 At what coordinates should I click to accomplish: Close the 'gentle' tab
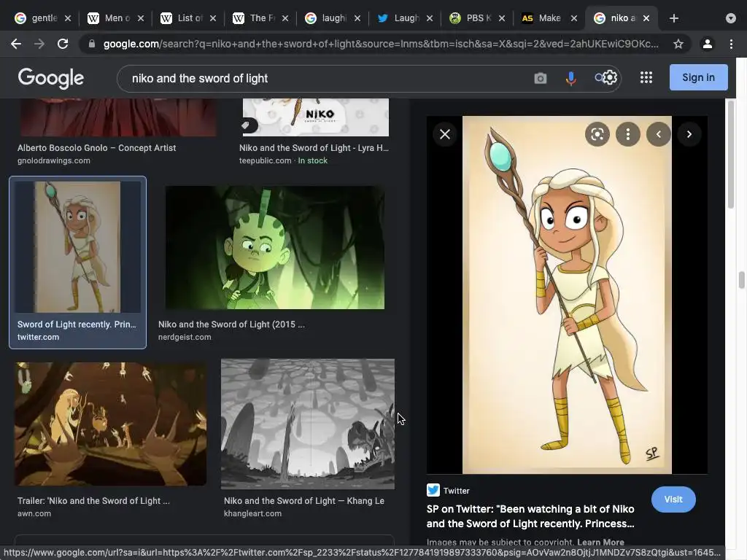(68, 18)
